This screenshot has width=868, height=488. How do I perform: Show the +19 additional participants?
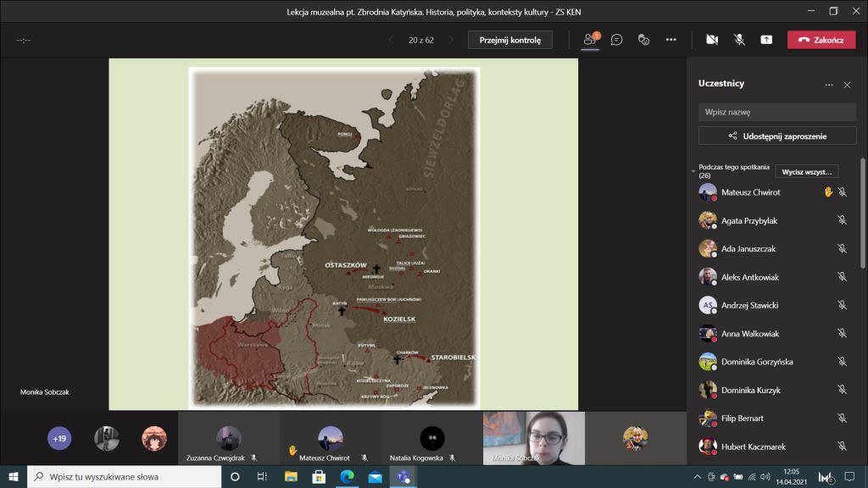59,439
